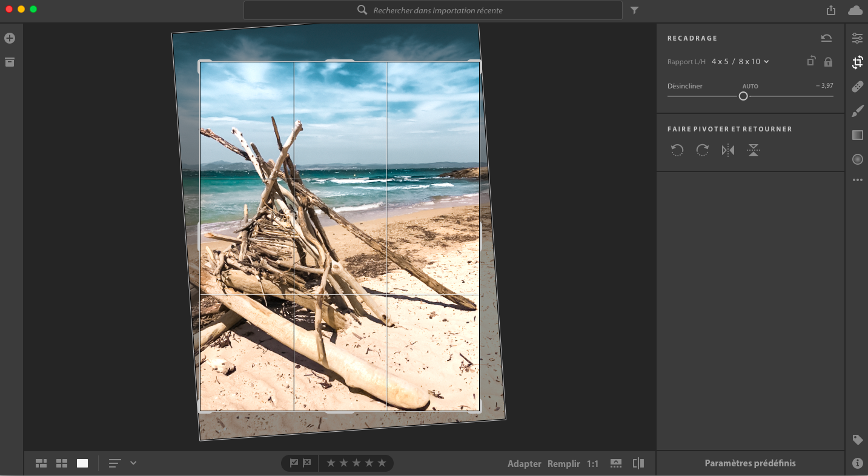Flip the image horizontally
This screenshot has width=868, height=476.
click(x=728, y=150)
